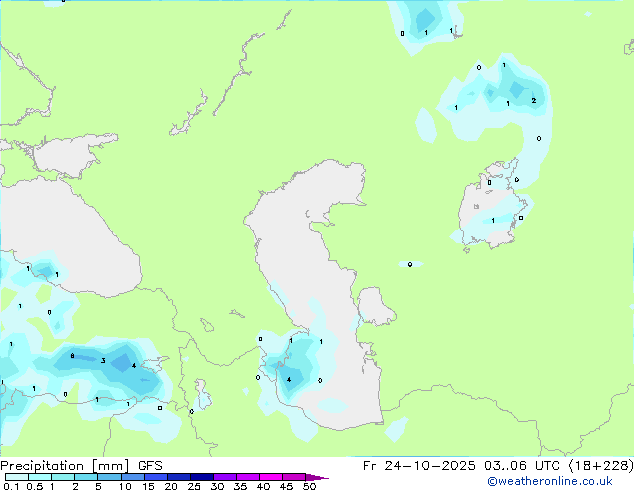Click the legend label "0.1"
The width and height of the screenshot is (634, 490).
click(x=11, y=486)
